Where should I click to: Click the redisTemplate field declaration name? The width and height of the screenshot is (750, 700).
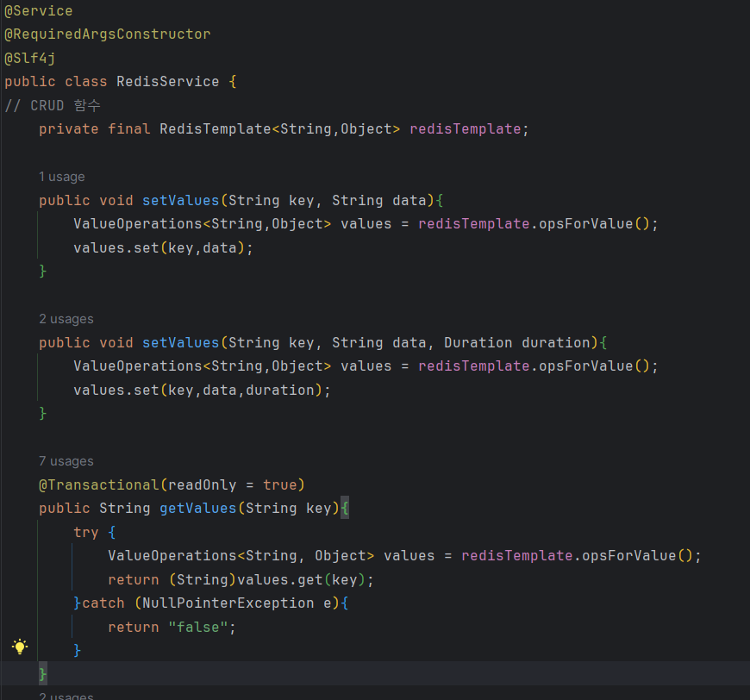point(465,128)
